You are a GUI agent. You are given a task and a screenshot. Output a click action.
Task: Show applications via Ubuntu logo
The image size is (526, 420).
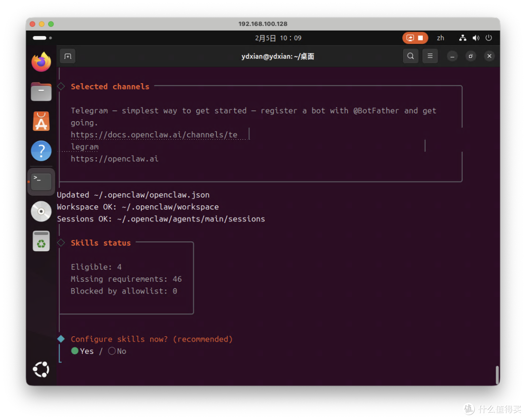point(41,369)
